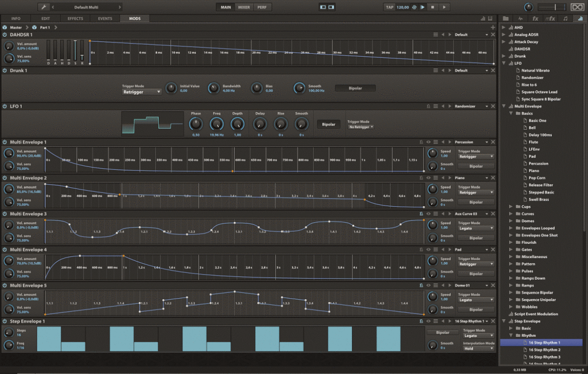Open the mfx browser tab
The image size is (588, 374).
pos(550,19)
